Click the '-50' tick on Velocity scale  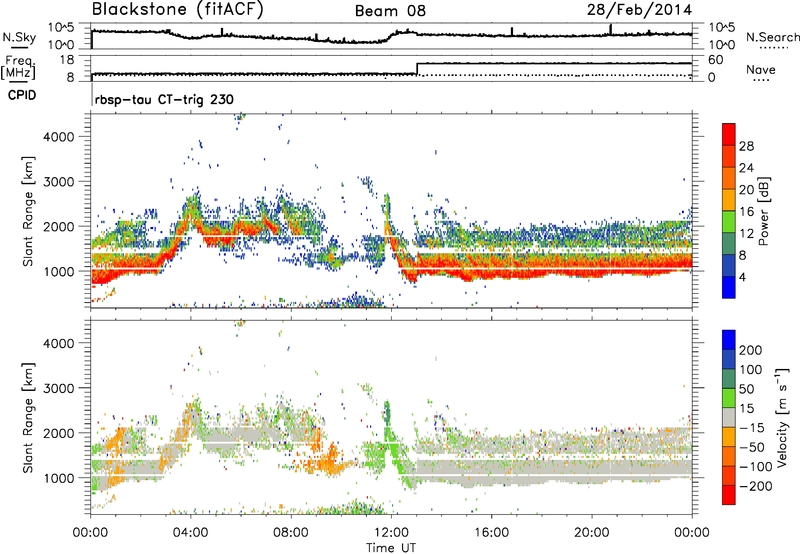tap(752, 447)
